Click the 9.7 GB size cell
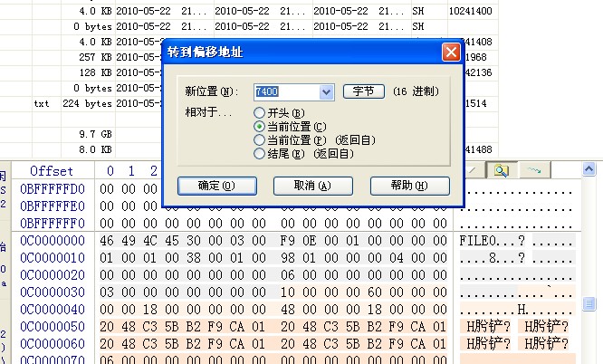 coord(95,134)
